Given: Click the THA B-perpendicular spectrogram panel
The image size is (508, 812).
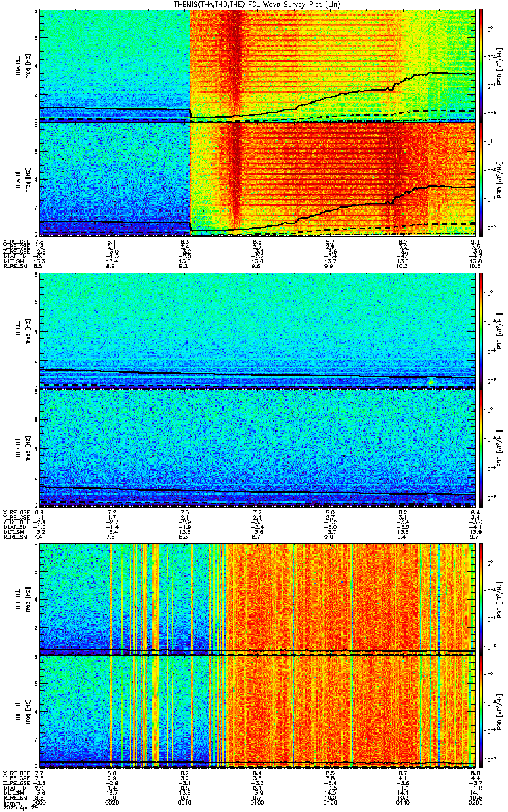Looking at the screenshot, I should point(257,65).
